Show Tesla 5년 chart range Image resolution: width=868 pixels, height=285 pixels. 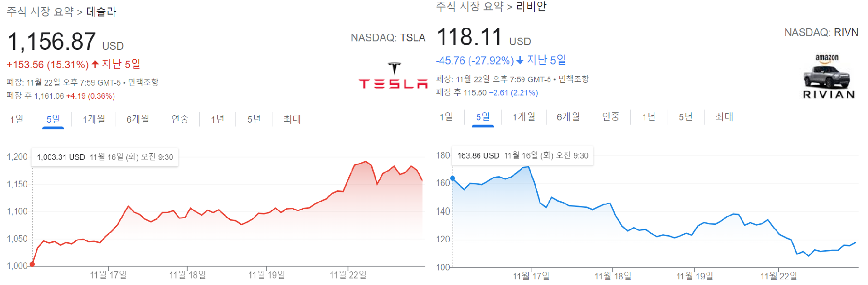point(254,119)
